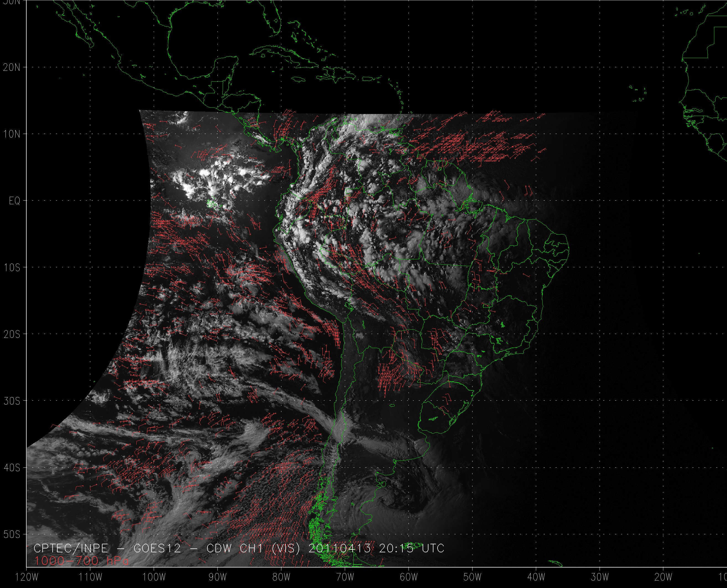Image resolution: width=727 pixels, height=588 pixels.
Task: Select the EQ equator axis label
Action: (15, 201)
